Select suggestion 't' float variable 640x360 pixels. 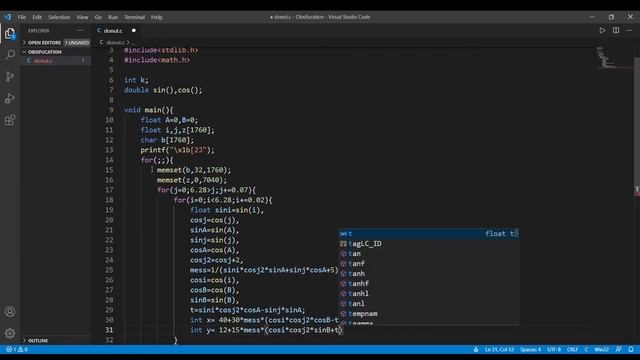[429, 233]
